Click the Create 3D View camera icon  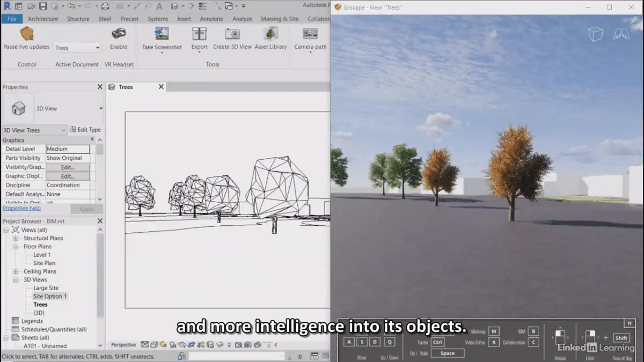232,34
